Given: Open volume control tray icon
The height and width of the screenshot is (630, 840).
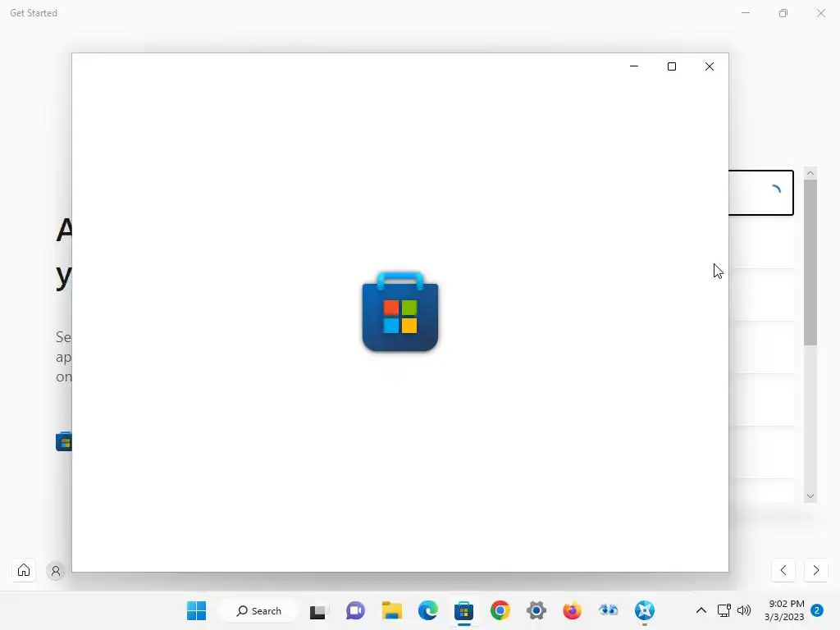Looking at the screenshot, I should pos(744,610).
